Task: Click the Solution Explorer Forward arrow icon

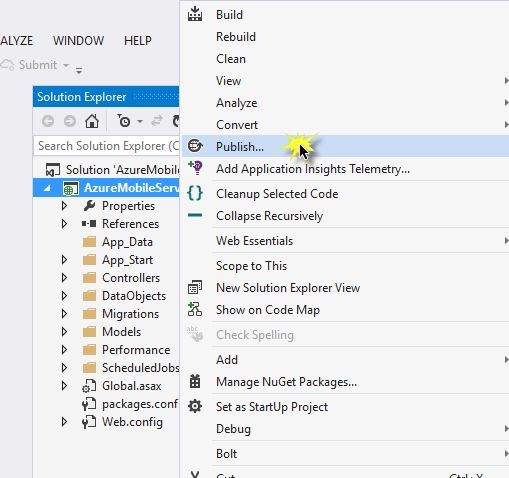Action: (70, 121)
